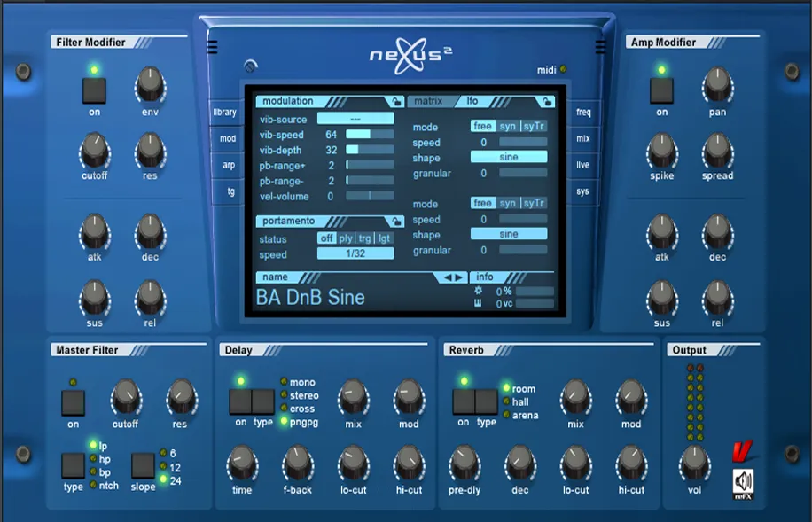Screen dimensions: 812x522
Task: Open the live tab
Action: pos(582,165)
